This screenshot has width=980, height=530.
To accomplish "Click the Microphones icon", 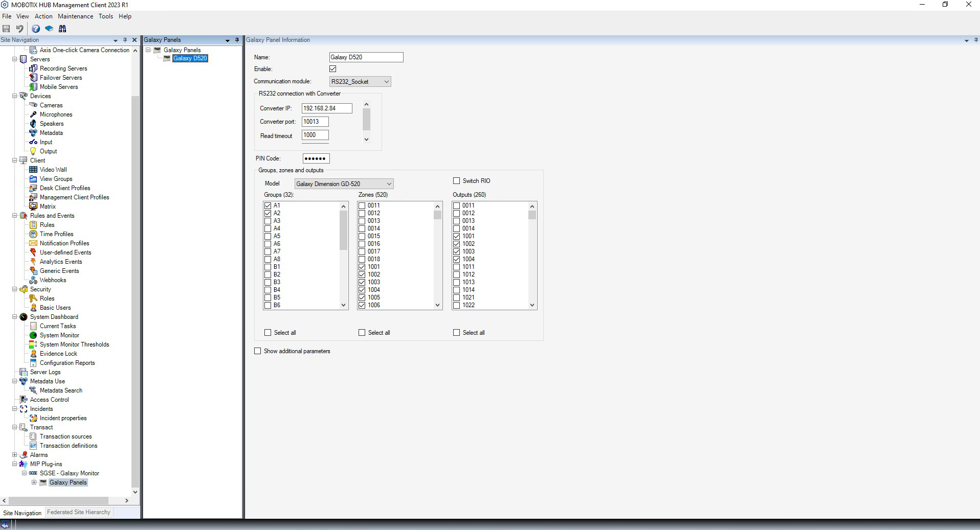I will click(x=33, y=114).
